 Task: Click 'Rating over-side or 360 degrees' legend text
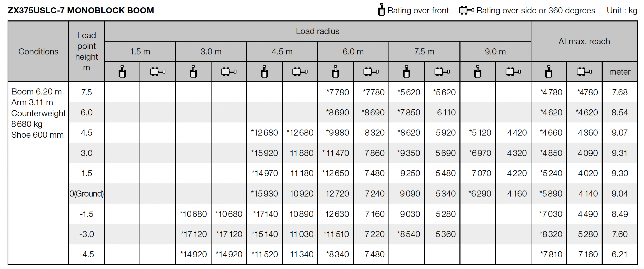536,10
